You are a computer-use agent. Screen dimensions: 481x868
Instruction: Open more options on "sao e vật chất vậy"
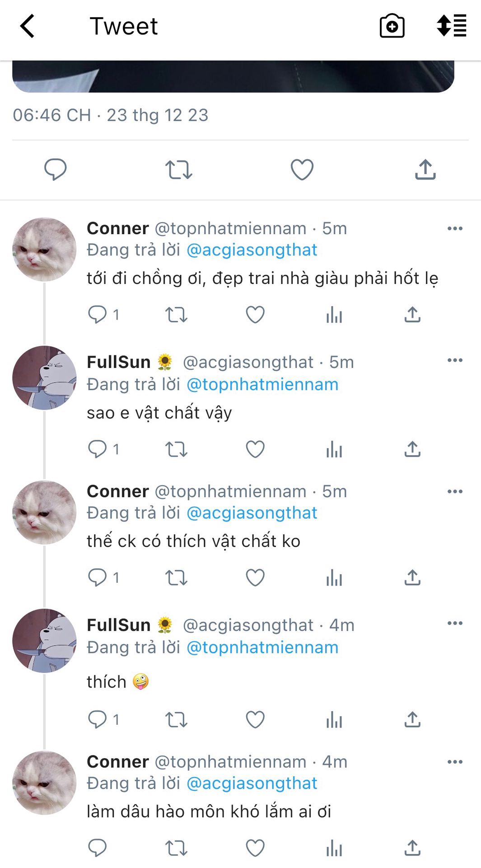[454, 360]
